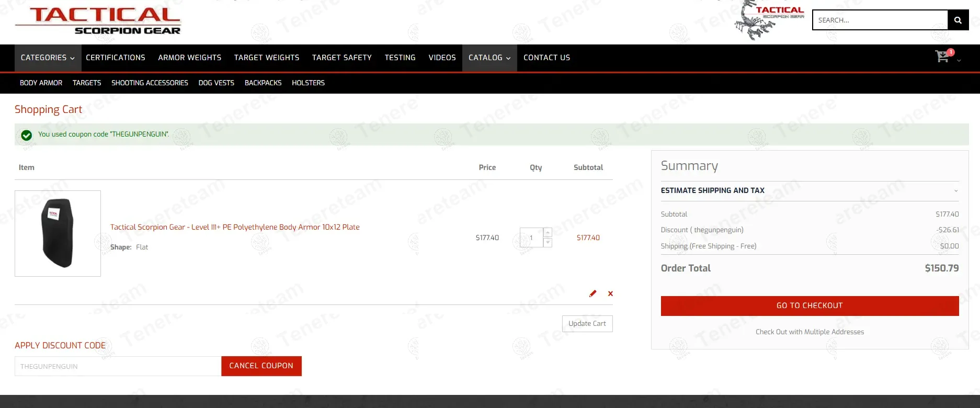The height and width of the screenshot is (408, 980).
Task: Click the Shopping Cart heading
Action: (x=48, y=109)
